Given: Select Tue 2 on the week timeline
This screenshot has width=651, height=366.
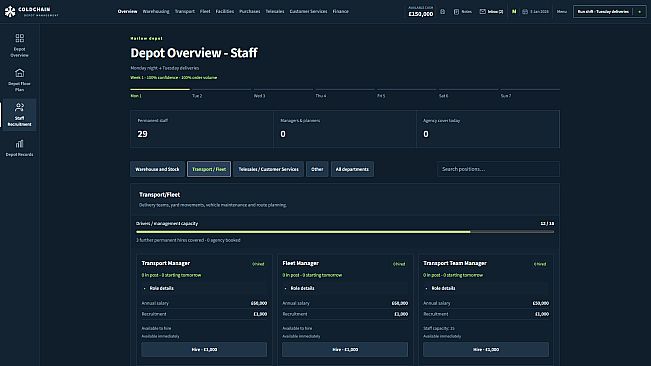Looking at the screenshot, I should coord(197,96).
